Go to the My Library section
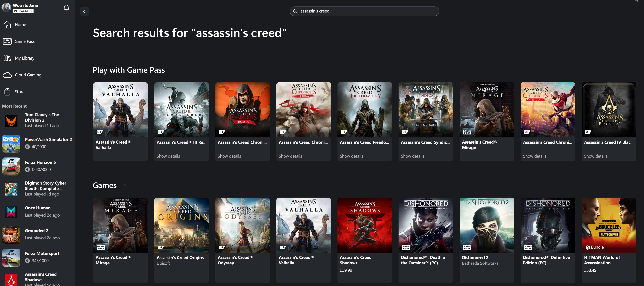The image size is (644, 286). click(24, 58)
